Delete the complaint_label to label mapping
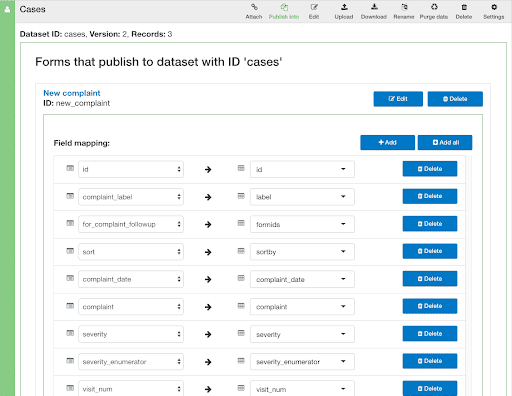This screenshot has height=396, width=512. pyautogui.click(x=430, y=196)
